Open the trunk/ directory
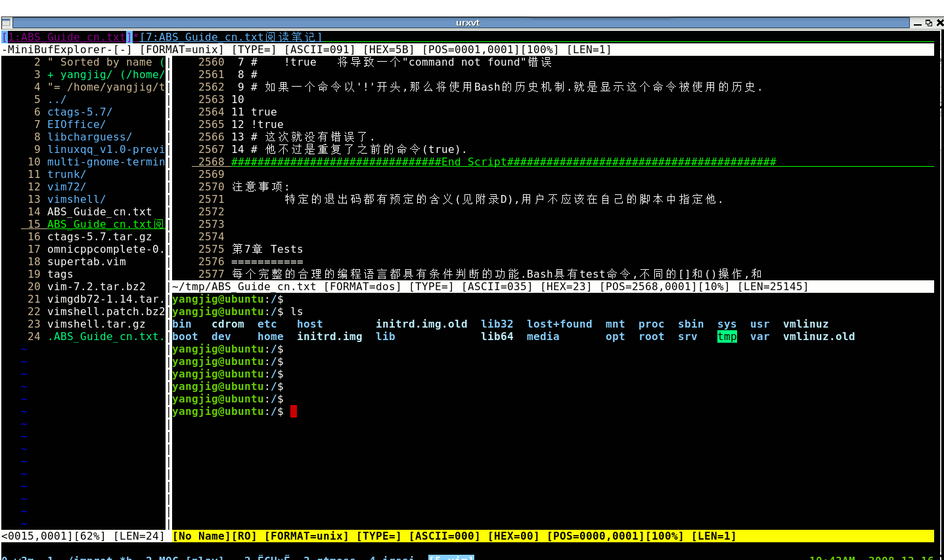This screenshot has height=560, width=944. 66,174
